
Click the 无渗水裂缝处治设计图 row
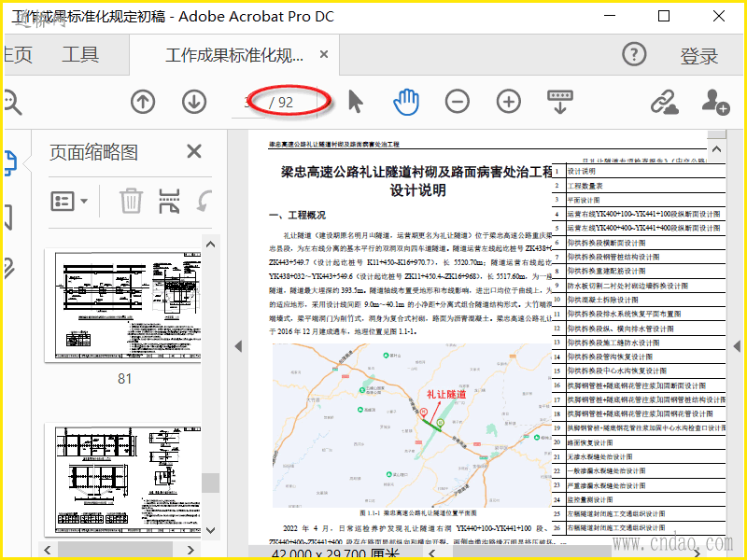[x=639, y=456]
